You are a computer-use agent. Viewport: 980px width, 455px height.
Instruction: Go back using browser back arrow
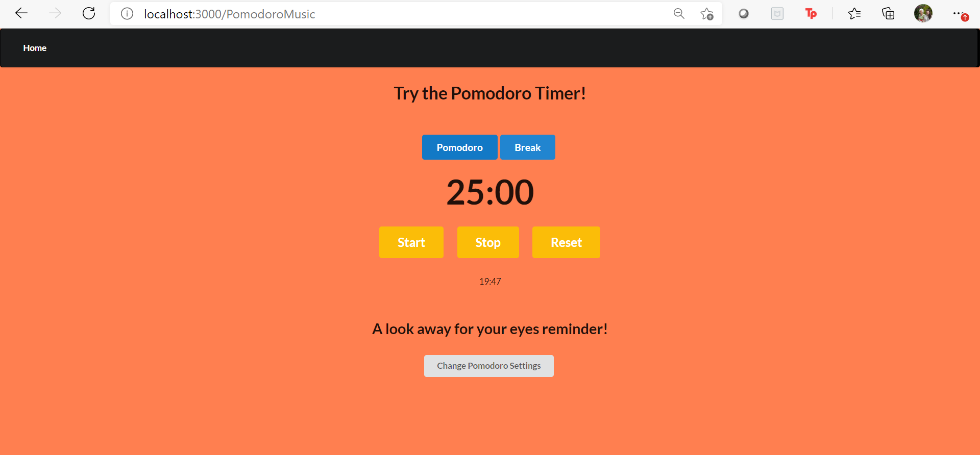21,13
